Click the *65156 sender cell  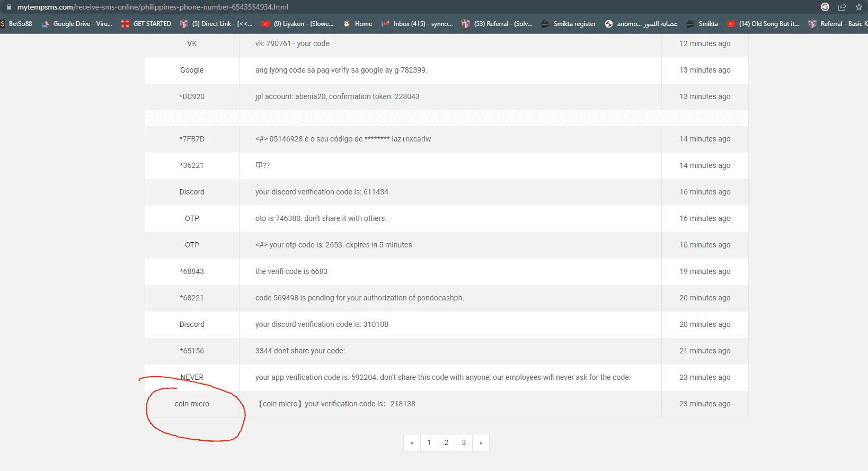tap(192, 351)
